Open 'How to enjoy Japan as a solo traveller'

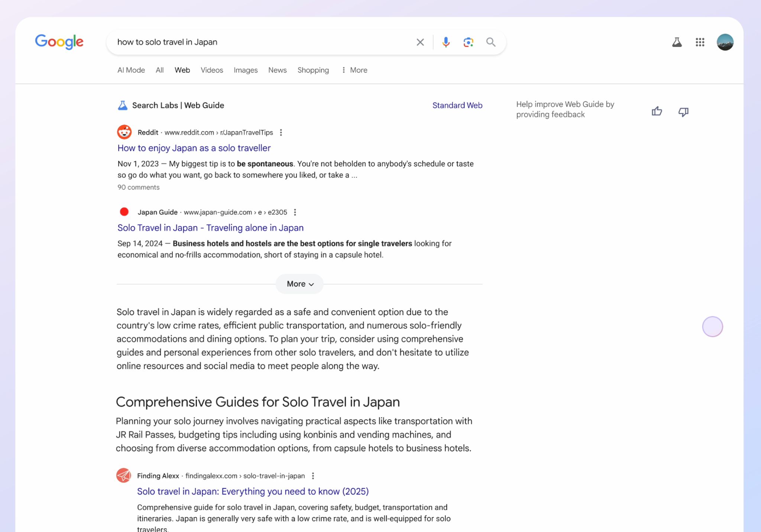194,148
